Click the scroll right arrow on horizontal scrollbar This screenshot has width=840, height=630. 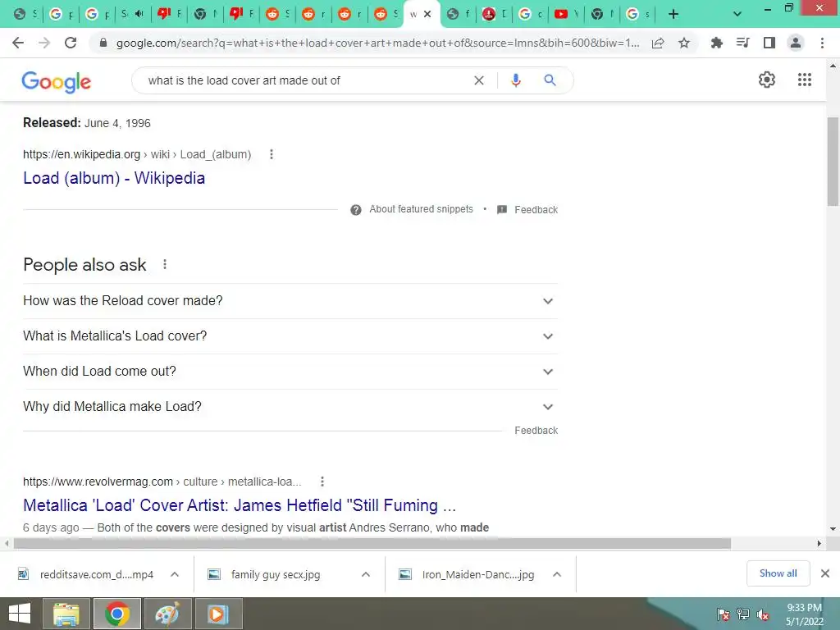819,543
